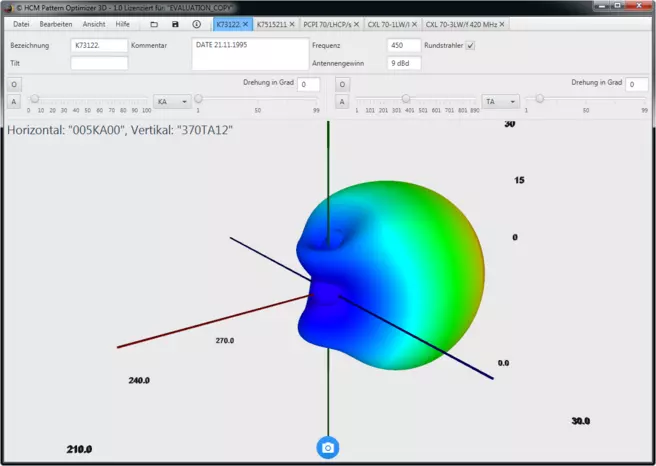
Task: Click the right Drehung in Grad field
Action: 636,84
